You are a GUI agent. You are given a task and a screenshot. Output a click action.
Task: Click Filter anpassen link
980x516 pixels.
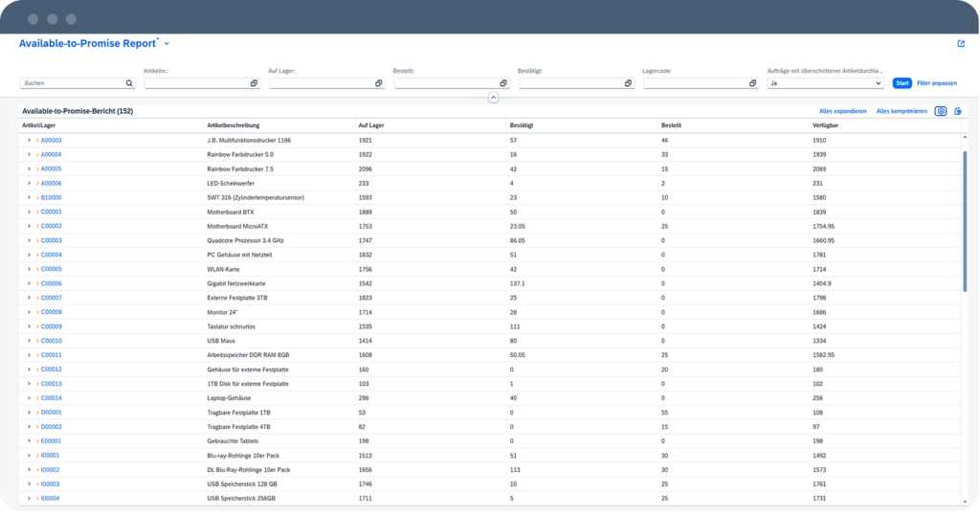pos(936,83)
